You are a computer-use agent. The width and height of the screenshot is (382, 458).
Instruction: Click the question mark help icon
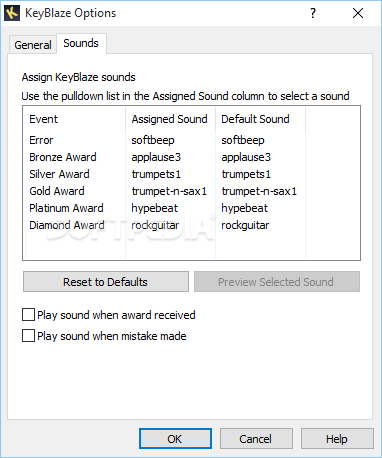coord(313,13)
